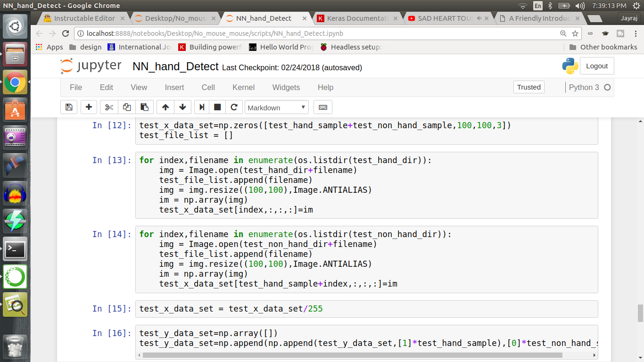
Task: Open the design bookmarks folder
Action: [85, 47]
